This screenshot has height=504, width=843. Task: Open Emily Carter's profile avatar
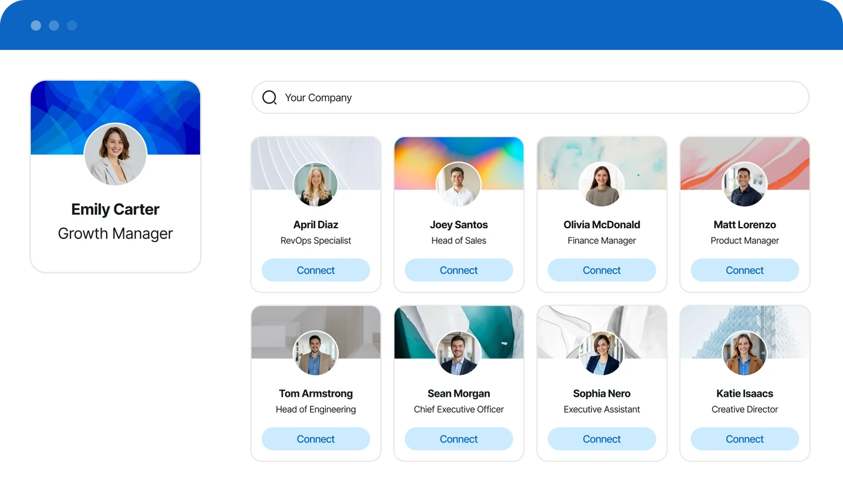pos(115,154)
